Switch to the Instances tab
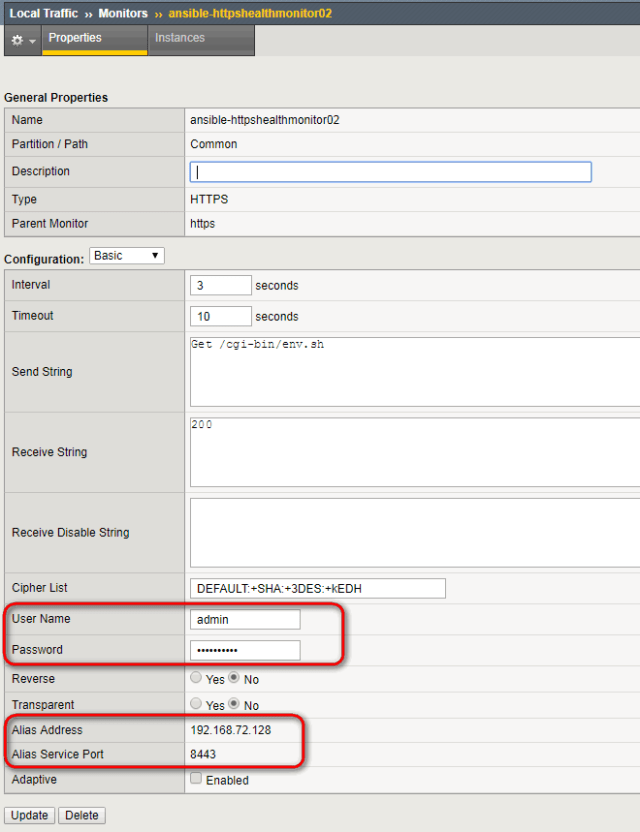 pos(180,38)
